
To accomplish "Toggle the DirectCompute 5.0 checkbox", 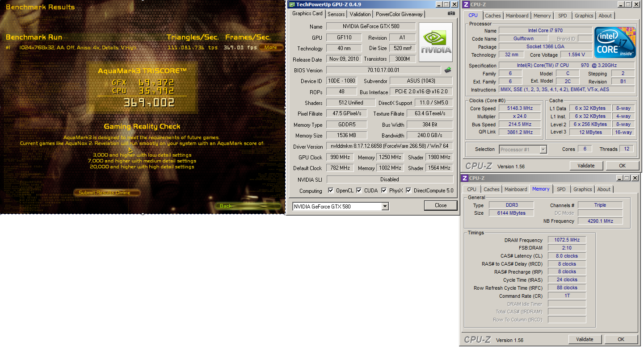I will coord(409,191).
